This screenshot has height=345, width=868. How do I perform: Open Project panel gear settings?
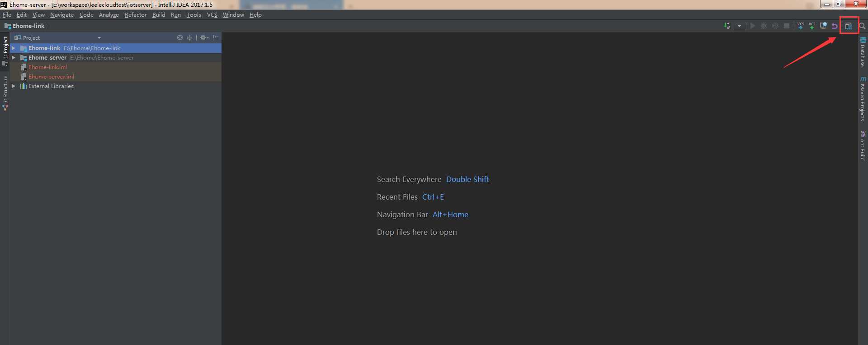[204, 37]
